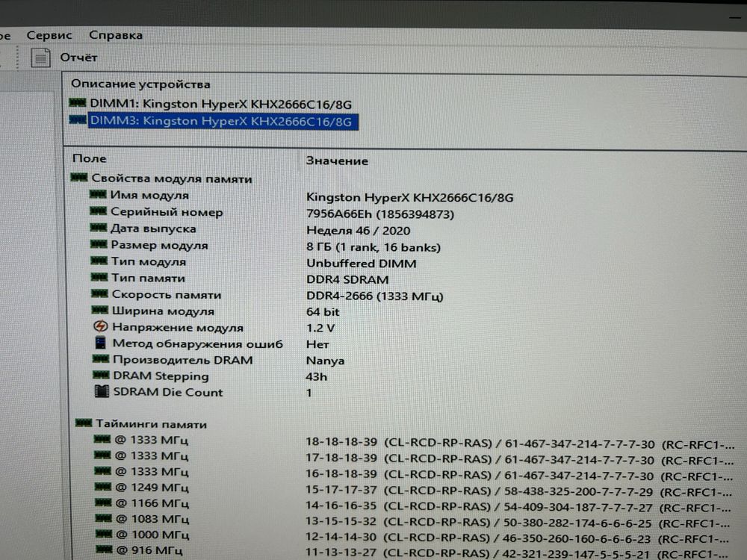Click the icon beside Серийный номер

pos(99,211)
